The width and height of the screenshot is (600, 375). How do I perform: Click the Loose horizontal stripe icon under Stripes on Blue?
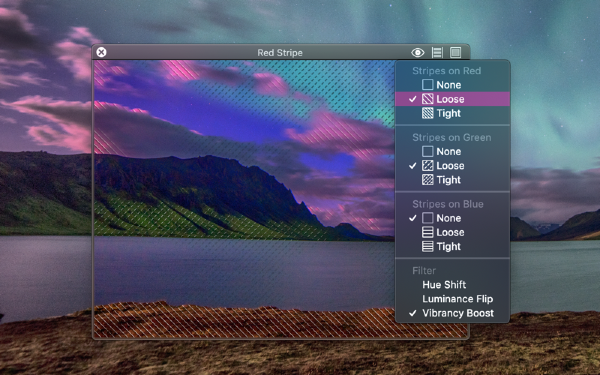(x=427, y=232)
